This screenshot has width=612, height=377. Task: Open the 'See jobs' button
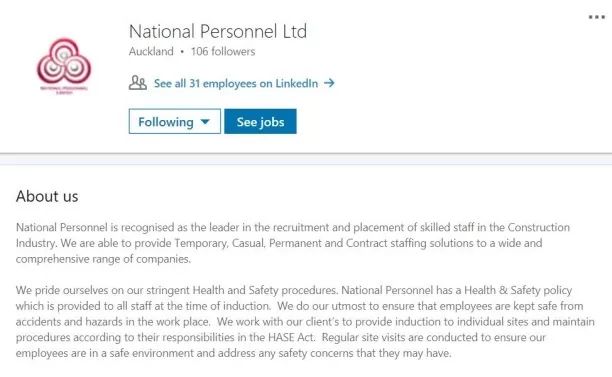click(x=260, y=121)
